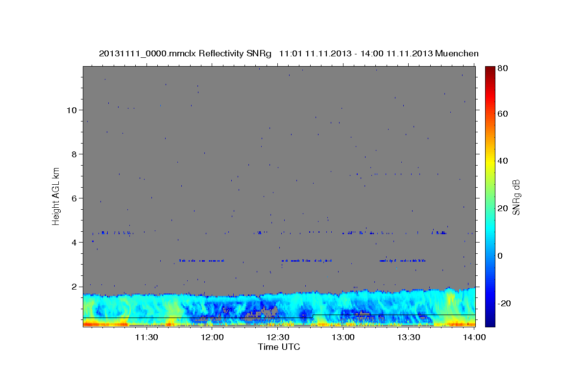Click the 13:00 time tick label

tap(343, 337)
